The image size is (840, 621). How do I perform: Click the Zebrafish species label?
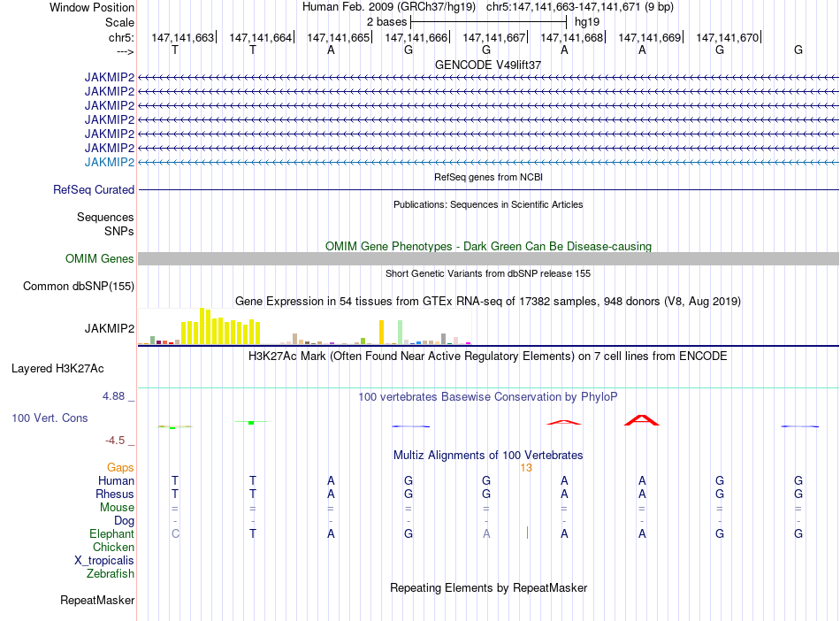(x=111, y=574)
